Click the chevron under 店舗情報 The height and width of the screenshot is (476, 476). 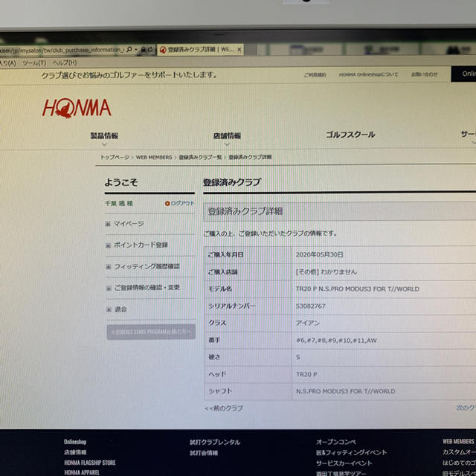(x=227, y=144)
